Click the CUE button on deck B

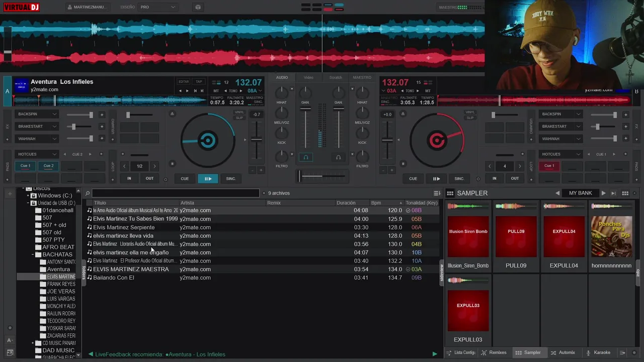tap(413, 178)
